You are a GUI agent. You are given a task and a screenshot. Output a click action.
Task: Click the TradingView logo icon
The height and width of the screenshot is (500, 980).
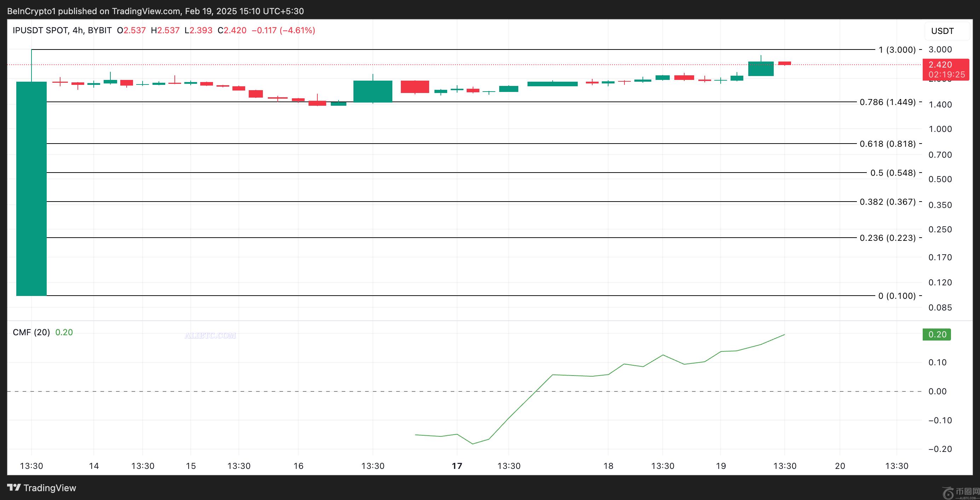click(14, 488)
